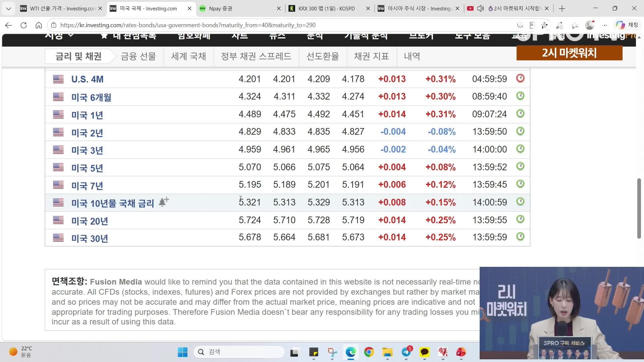Image resolution: width=644 pixels, height=362 pixels.
Task: Click the green clock icon in 미국 30년 row
Action: pyautogui.click(x=520, y=237)
